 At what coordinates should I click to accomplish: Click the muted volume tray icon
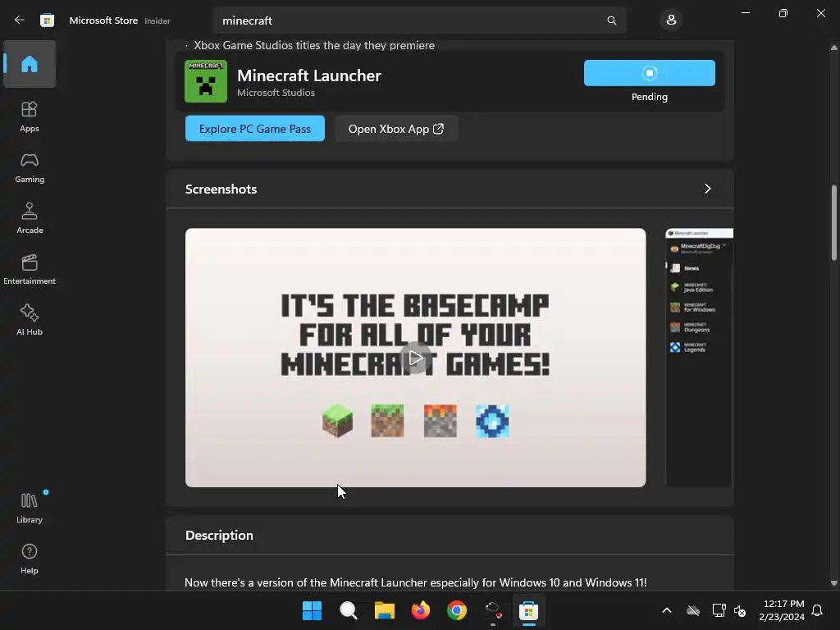point(740,610)
